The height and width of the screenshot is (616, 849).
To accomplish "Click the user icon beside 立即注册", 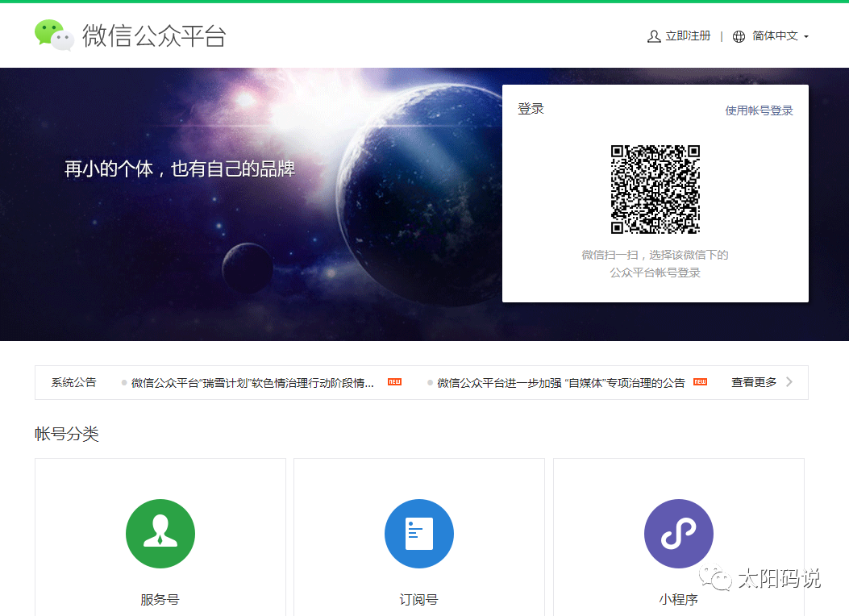I will tap(654, 36).
